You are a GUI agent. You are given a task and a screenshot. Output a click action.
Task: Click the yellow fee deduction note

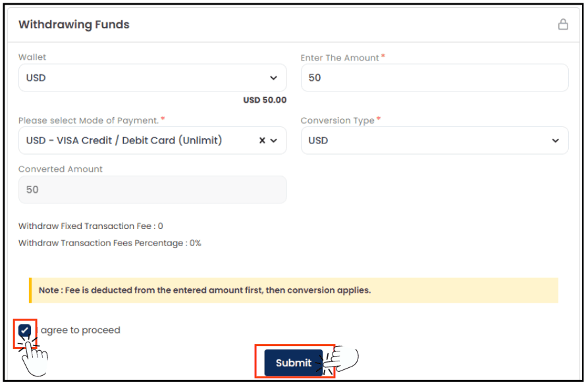[294, 290]
